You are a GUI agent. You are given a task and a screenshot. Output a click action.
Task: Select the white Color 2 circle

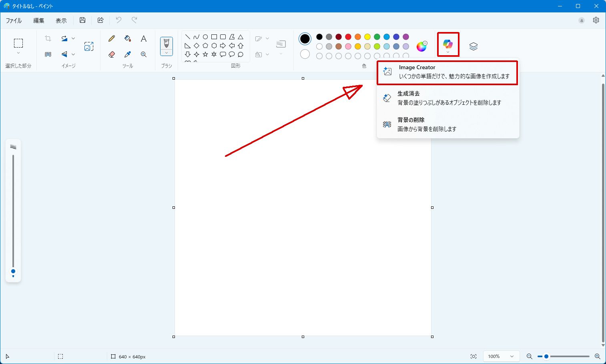[305, 54]
